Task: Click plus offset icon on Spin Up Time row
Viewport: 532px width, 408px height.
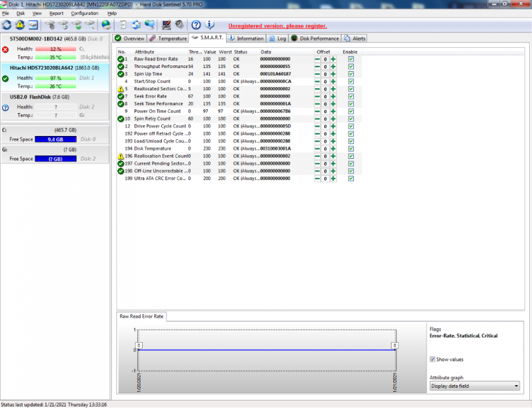Action: coord(333,74)
